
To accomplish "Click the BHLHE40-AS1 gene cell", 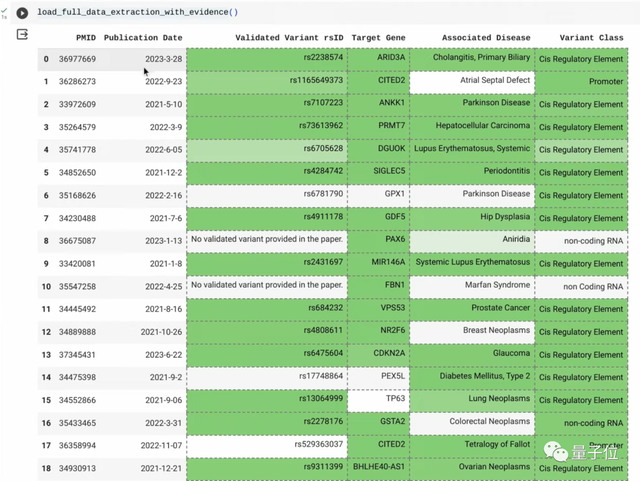I will tap(378, 469).
